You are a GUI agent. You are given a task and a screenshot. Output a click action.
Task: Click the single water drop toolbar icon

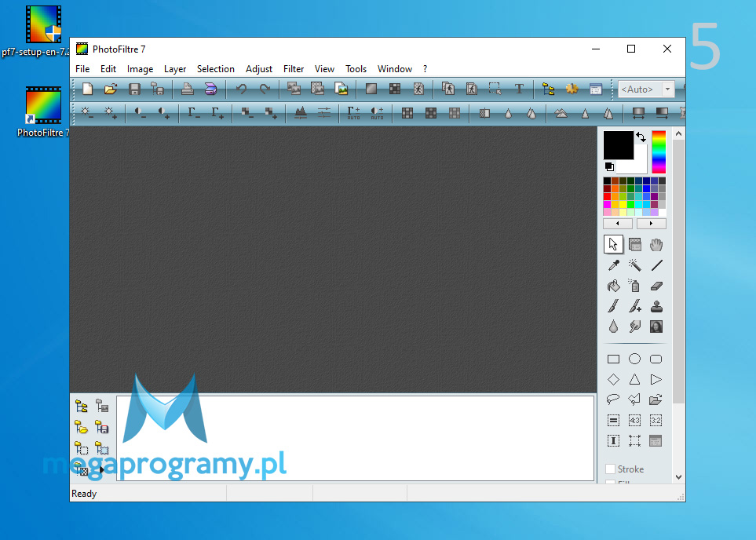(508, 113)
